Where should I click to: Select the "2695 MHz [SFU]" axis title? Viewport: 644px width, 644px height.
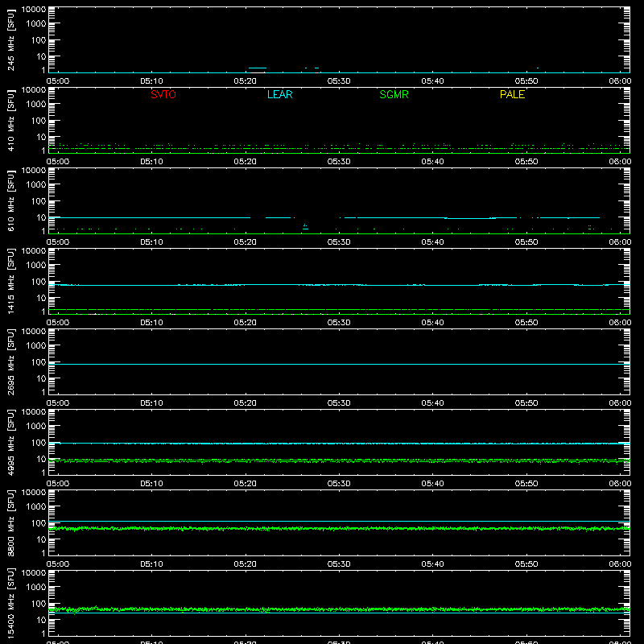(x=10, y=361)
